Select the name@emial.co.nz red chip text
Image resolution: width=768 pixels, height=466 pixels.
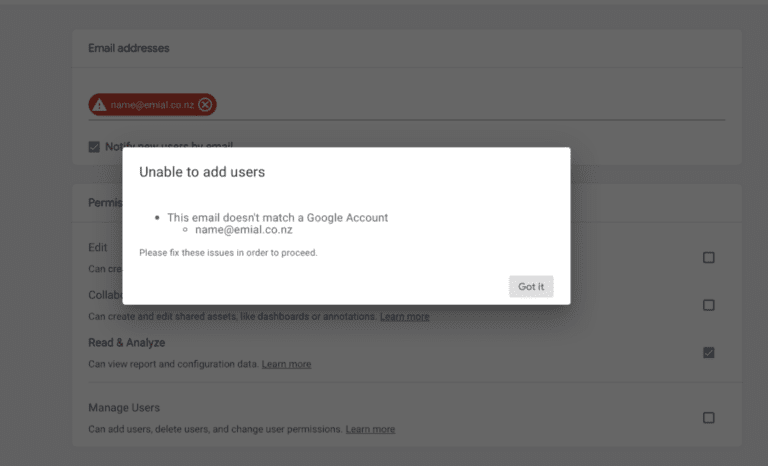pos(152,105)
